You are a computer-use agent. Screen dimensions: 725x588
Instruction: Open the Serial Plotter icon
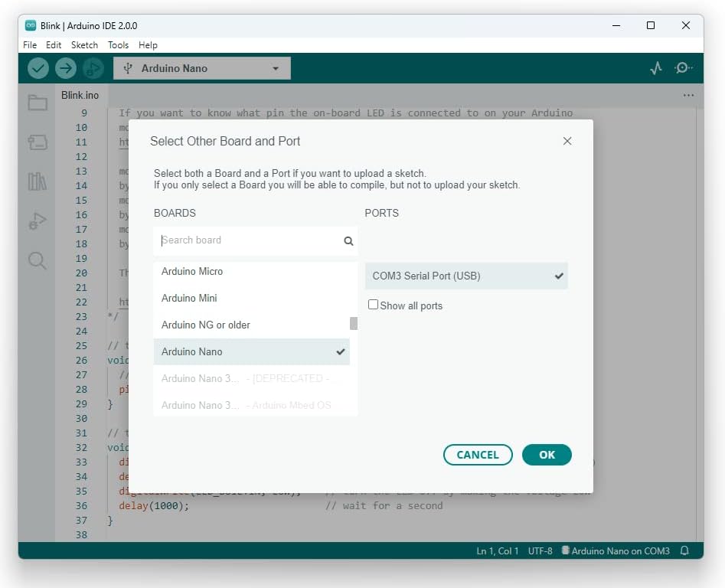point(655,68)
